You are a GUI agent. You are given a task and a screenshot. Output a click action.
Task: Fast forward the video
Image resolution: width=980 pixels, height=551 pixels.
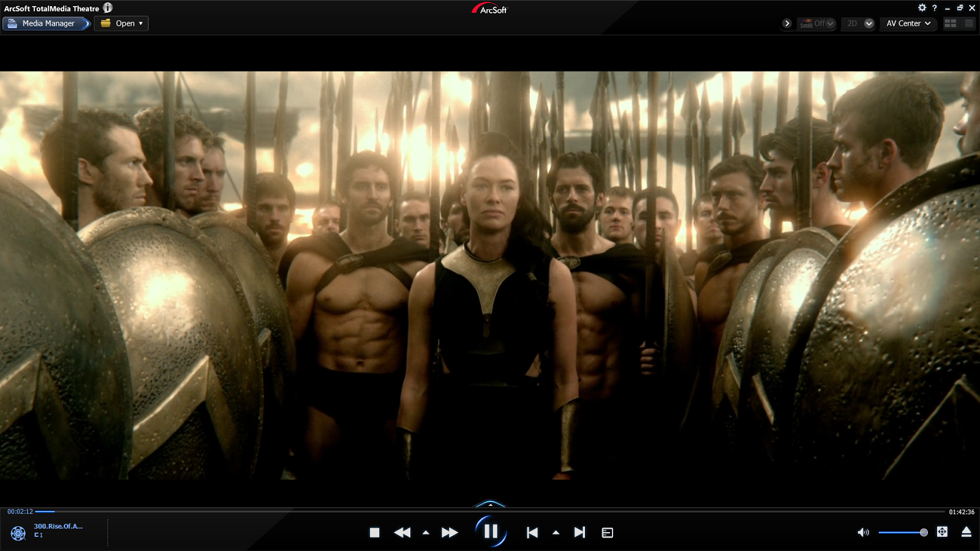click(450, 533)
